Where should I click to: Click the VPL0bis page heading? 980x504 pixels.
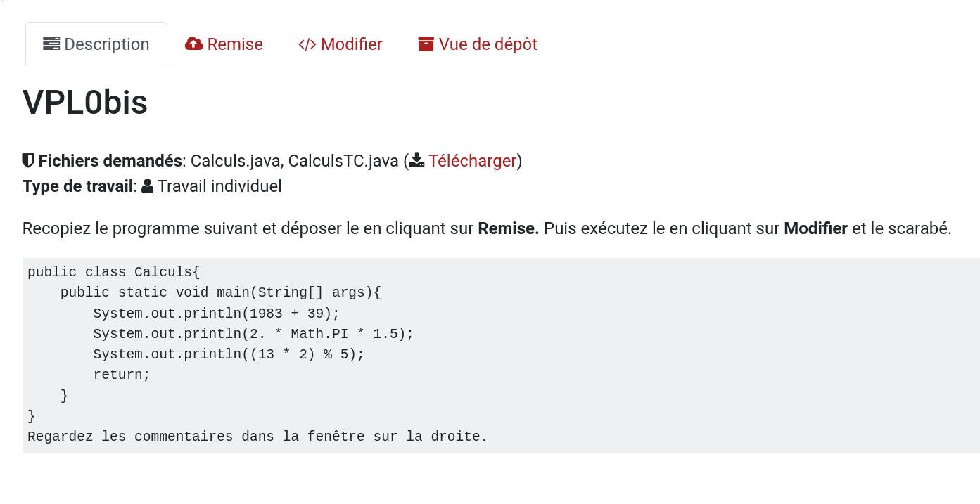[x=85, y=103]
